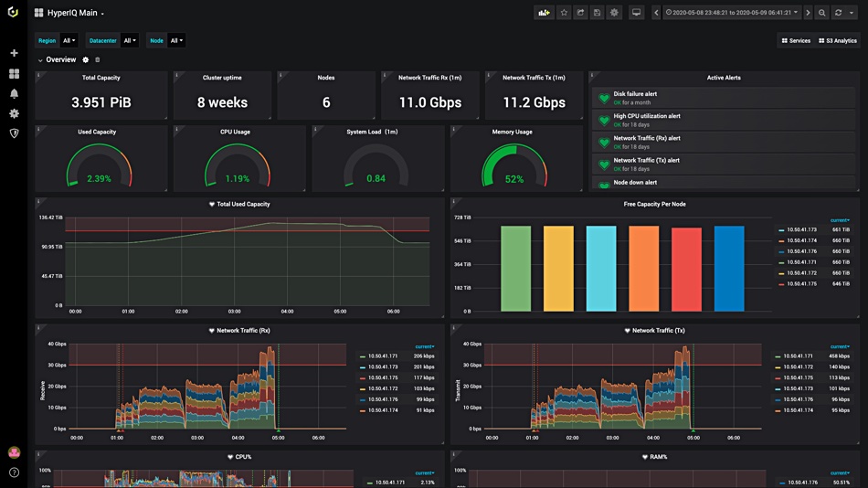Open the Help question mark icon
Image resolution: width=868 pixels, height=488 pixels.
click(x=15, y=472)
